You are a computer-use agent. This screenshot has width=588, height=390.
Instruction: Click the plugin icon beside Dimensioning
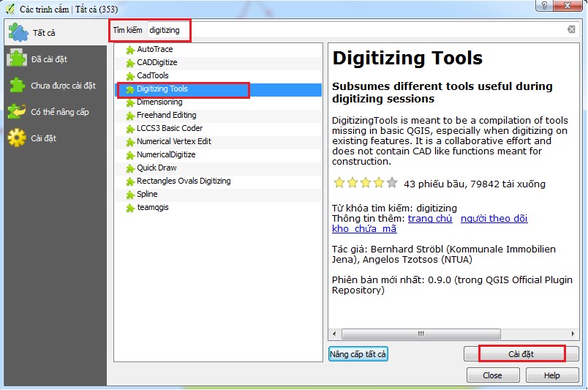pos(130,102)
